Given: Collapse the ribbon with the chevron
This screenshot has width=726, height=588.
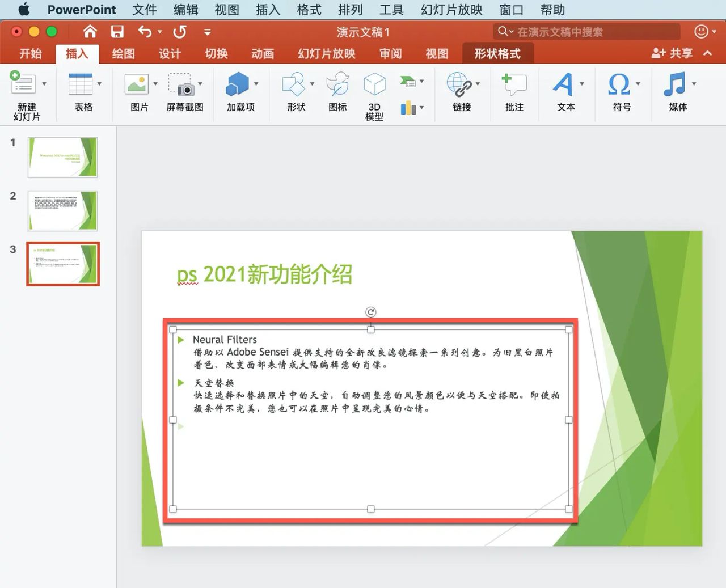Looking at the screenshot, I should click(708, 53).
